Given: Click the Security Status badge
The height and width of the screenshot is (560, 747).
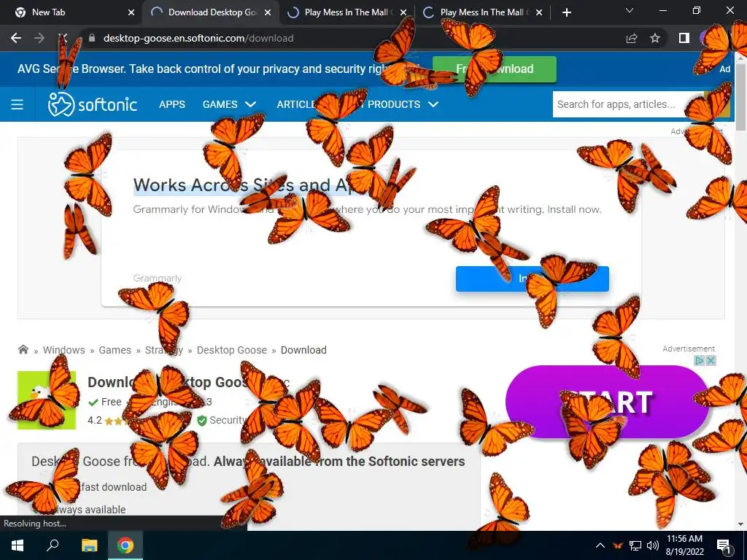Looking at the screenshot, I should (x=222, y=420).
